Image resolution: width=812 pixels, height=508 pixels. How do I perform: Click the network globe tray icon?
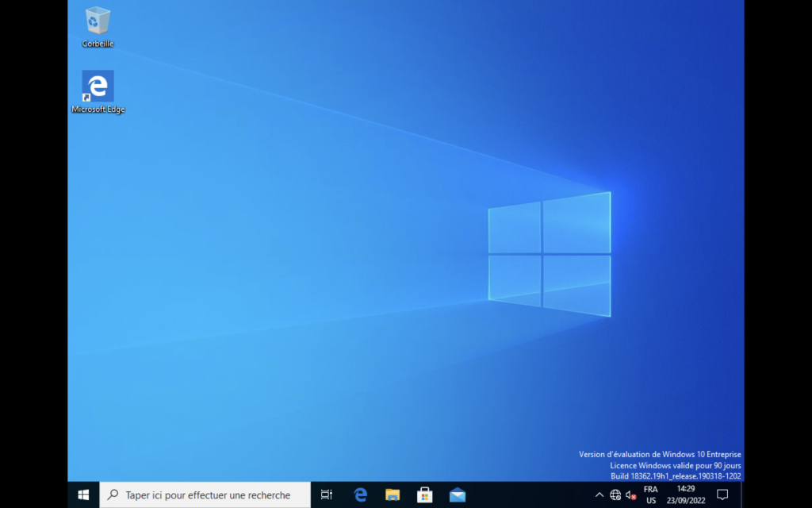point(615,495)
